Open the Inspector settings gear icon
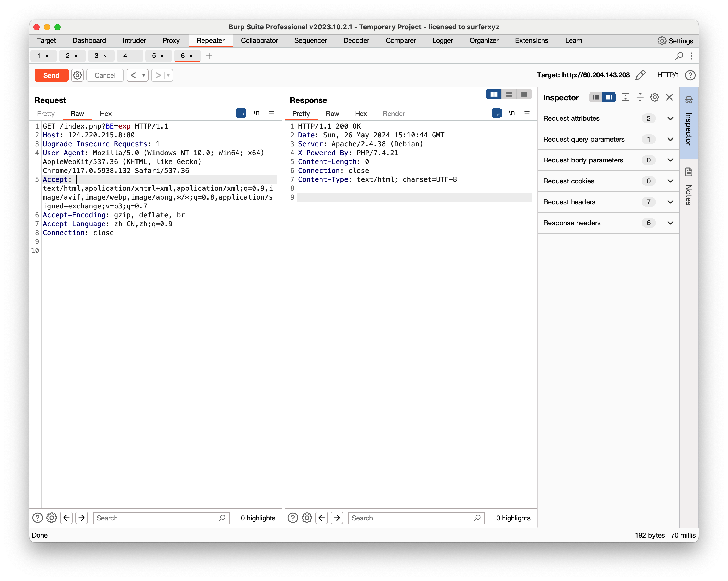The width and height of the screenshot is (728, 581). [655, 97]
